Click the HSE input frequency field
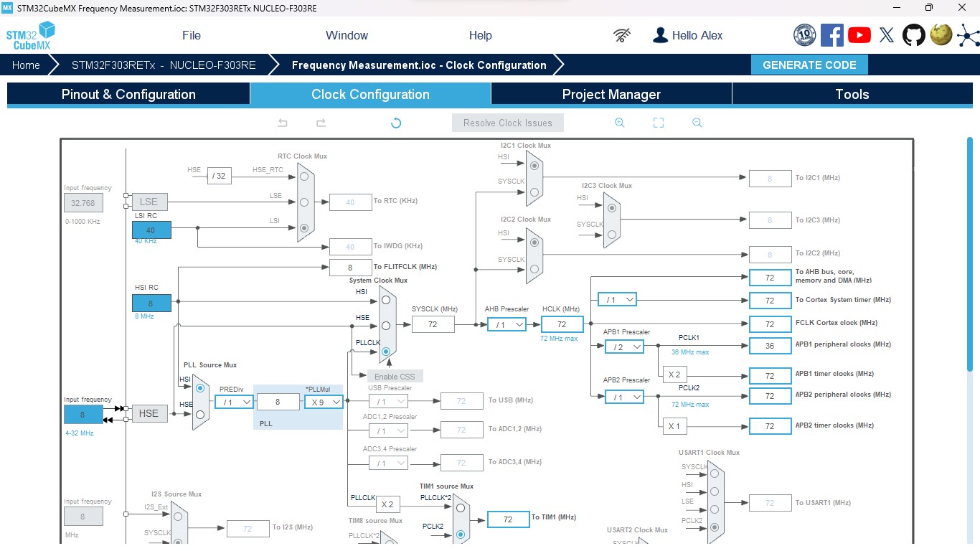 point(83,414)
